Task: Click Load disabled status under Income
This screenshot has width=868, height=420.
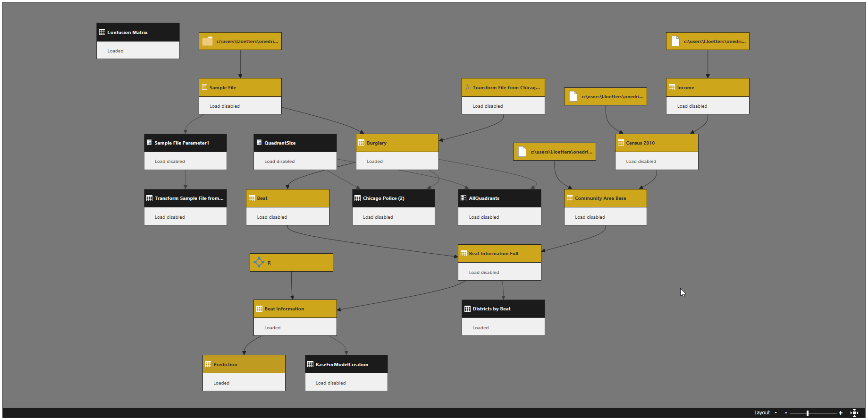Action: click(x=692, y=106)
